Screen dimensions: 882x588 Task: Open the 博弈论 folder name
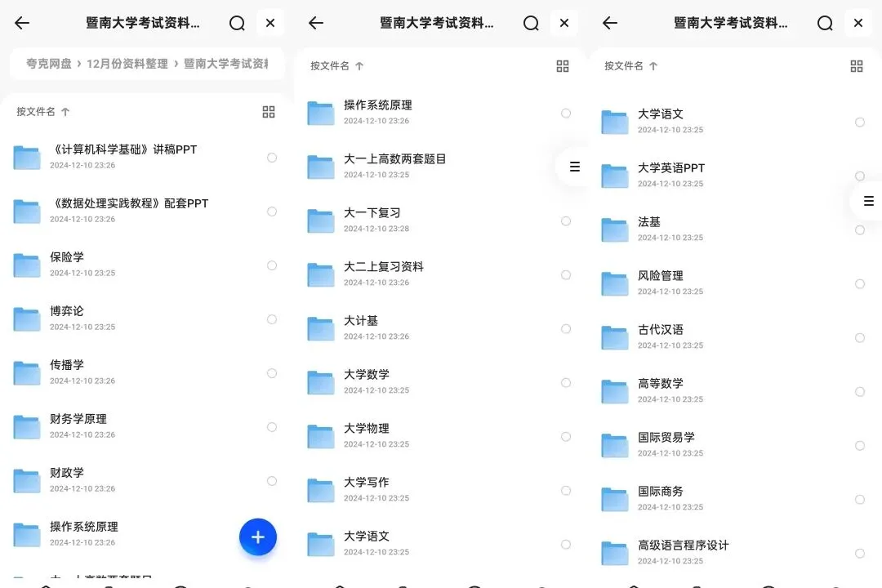[x=67, y=311]
